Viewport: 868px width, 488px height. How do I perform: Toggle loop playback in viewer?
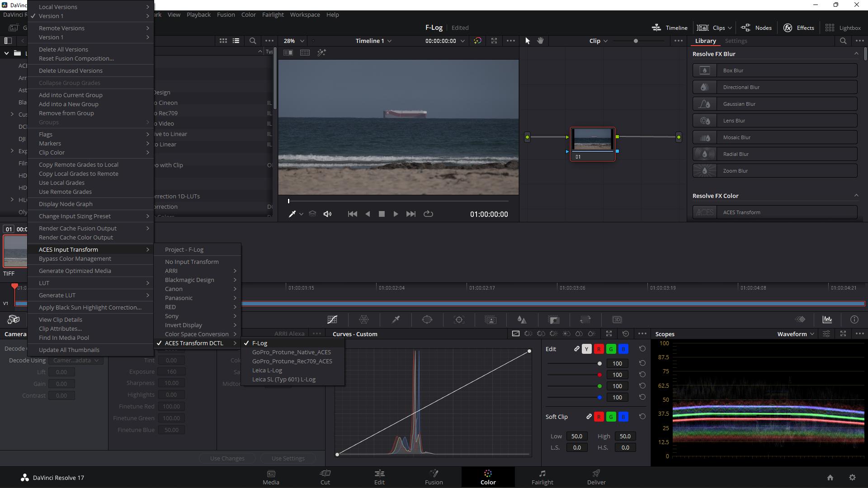[x=428, y=214]
